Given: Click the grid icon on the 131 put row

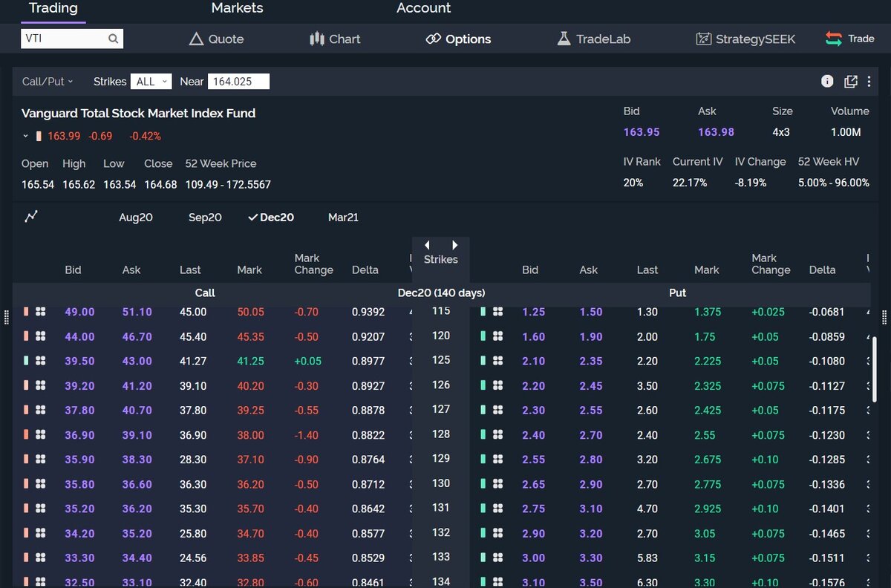Looking at the screenshot, I should point(498,509).
